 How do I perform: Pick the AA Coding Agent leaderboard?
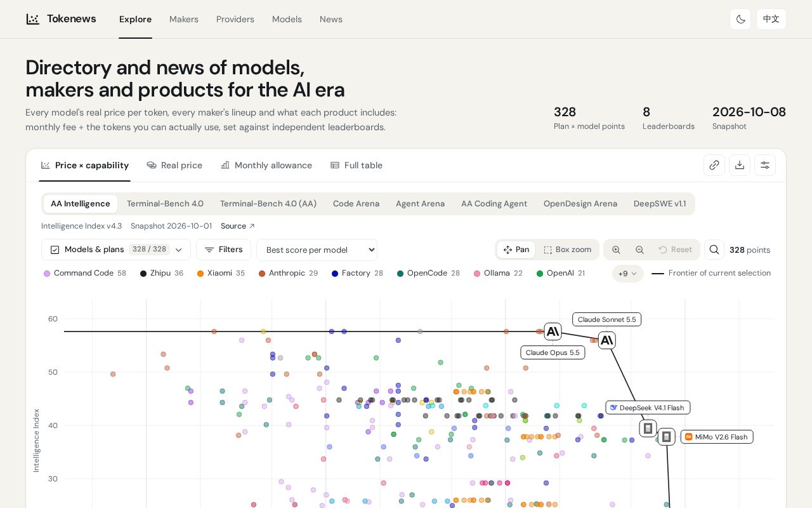pyautogui.click(x=494, y=204)
